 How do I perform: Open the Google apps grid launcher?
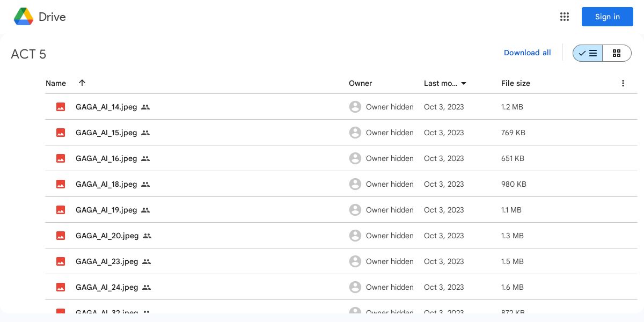pos(565,17)
